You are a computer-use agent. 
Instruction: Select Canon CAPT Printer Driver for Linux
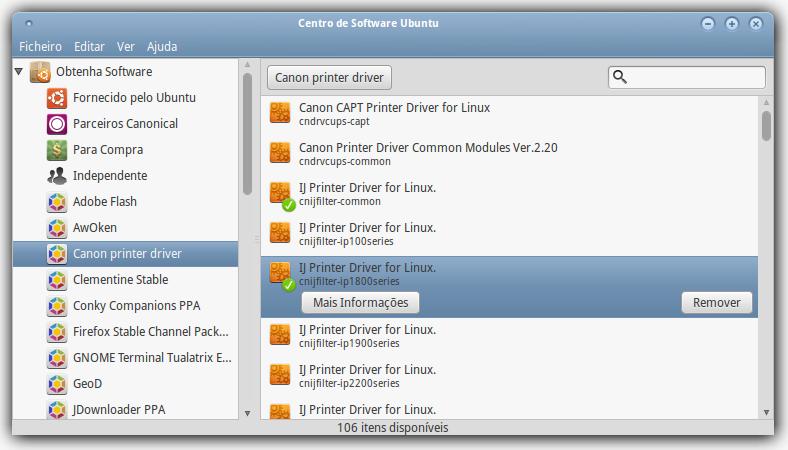coord(509,114)
